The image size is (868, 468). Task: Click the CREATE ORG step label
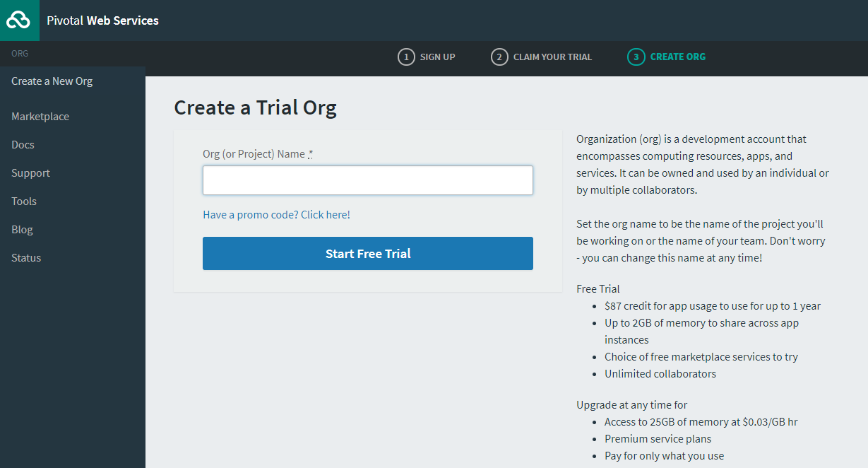677,57
